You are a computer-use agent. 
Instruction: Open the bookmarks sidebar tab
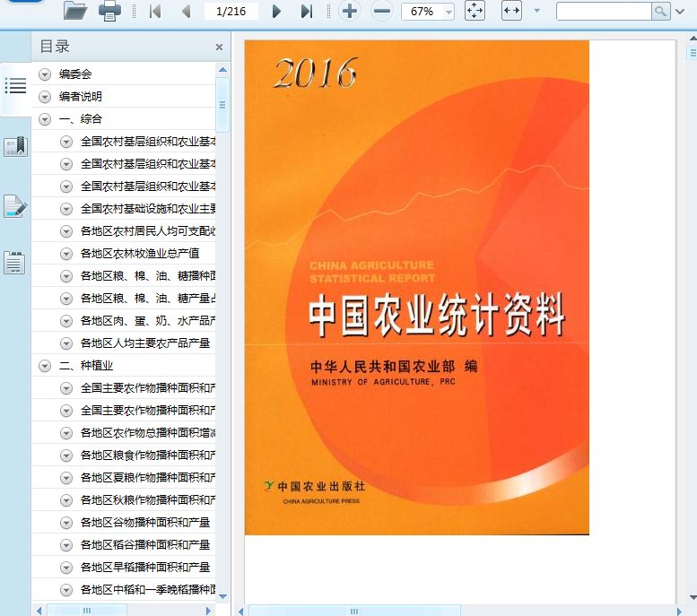[15, 146]
